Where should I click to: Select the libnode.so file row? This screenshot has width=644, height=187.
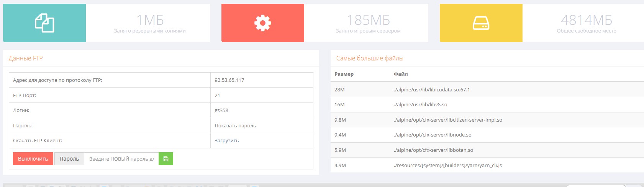[x=433, y=135]
